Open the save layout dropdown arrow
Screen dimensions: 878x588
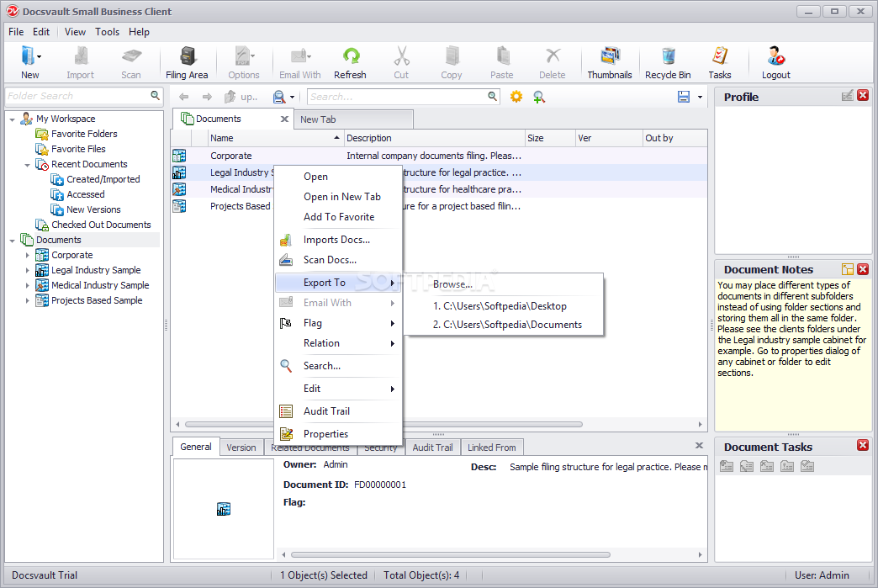pyautogui.click(x=700, y=98)
